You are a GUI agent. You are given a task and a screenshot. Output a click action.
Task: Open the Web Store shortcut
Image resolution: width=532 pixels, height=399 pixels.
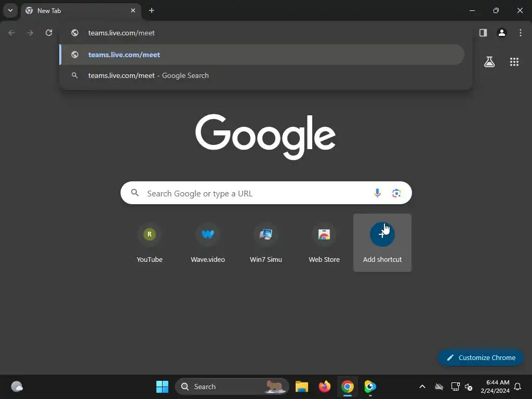324,243
